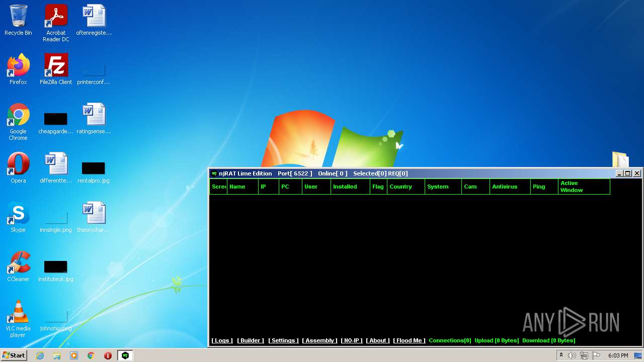Open ratingsense Word document icon
Image resolution: width=644 pixels, height=362 pixels.
tap(94, 119)
